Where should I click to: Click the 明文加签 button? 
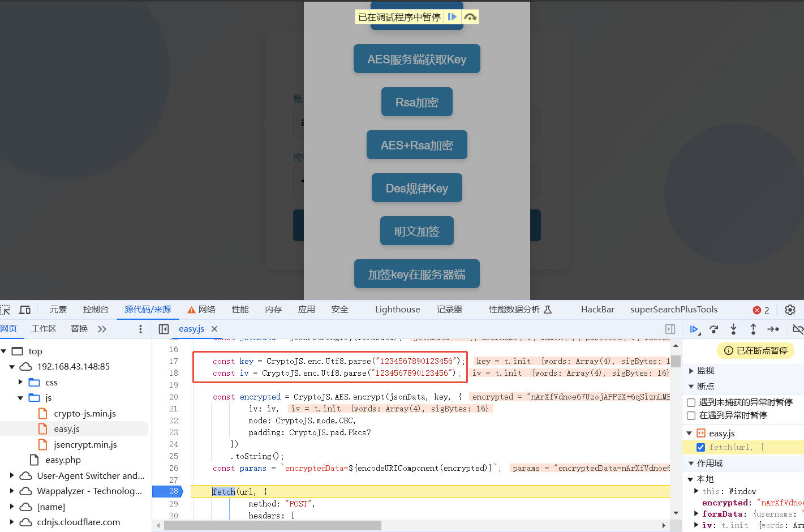417,231
